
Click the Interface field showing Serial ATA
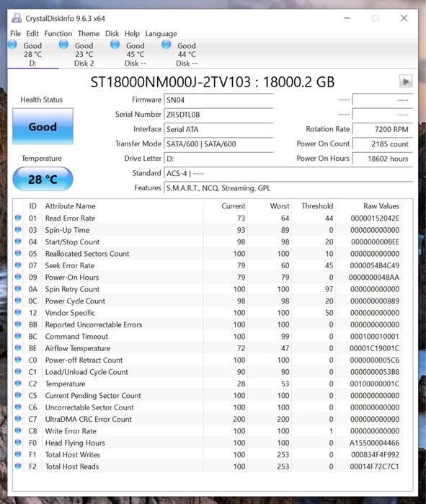(218, 129)
